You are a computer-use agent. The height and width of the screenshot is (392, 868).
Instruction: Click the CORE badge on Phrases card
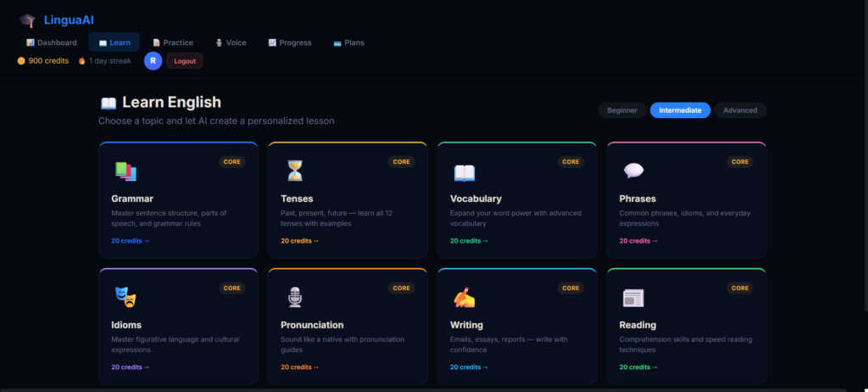tap(740, 162)
